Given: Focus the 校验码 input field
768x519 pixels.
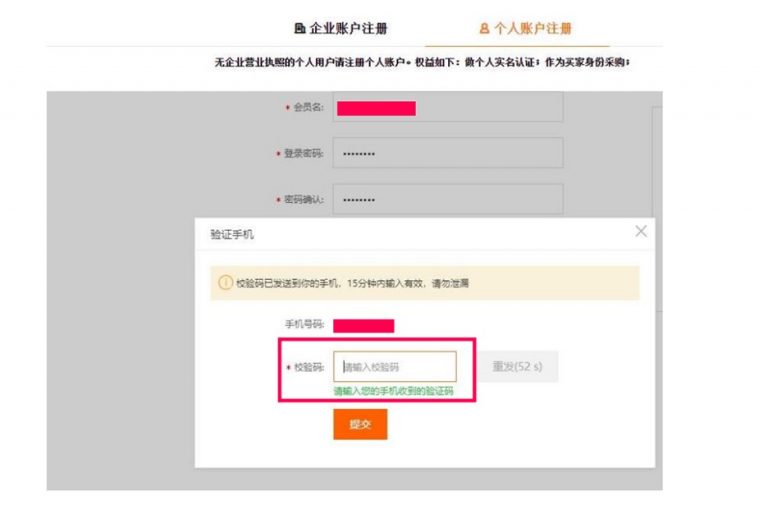Looking at the screenshot, I should pos(395,367).
